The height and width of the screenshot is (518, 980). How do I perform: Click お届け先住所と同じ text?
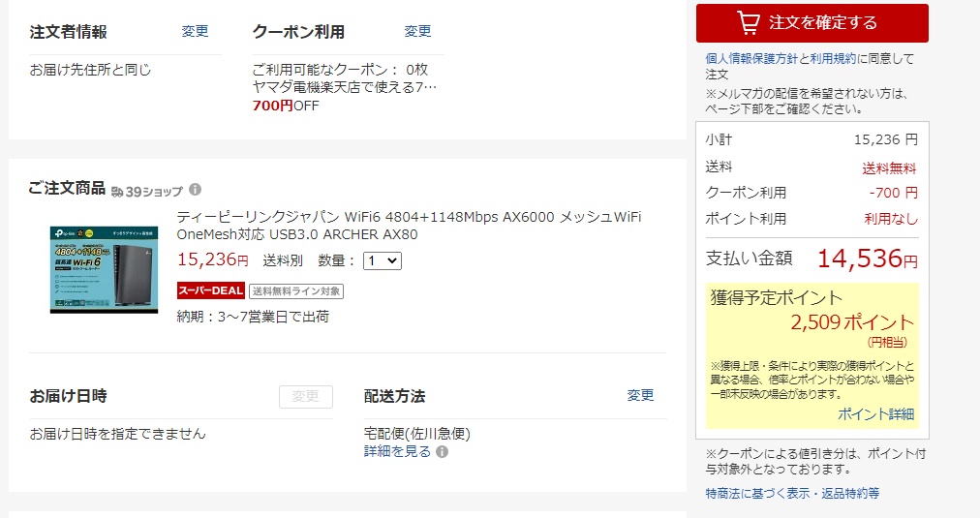(91, 70)
